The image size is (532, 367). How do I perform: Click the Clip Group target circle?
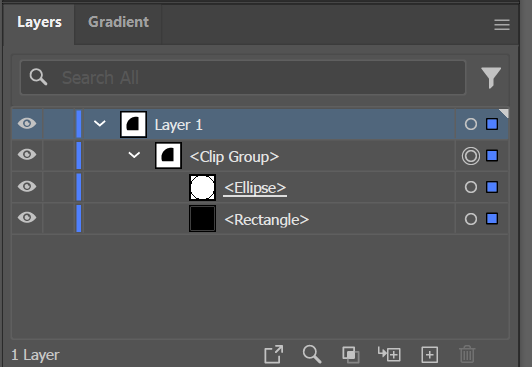[471, 156]
